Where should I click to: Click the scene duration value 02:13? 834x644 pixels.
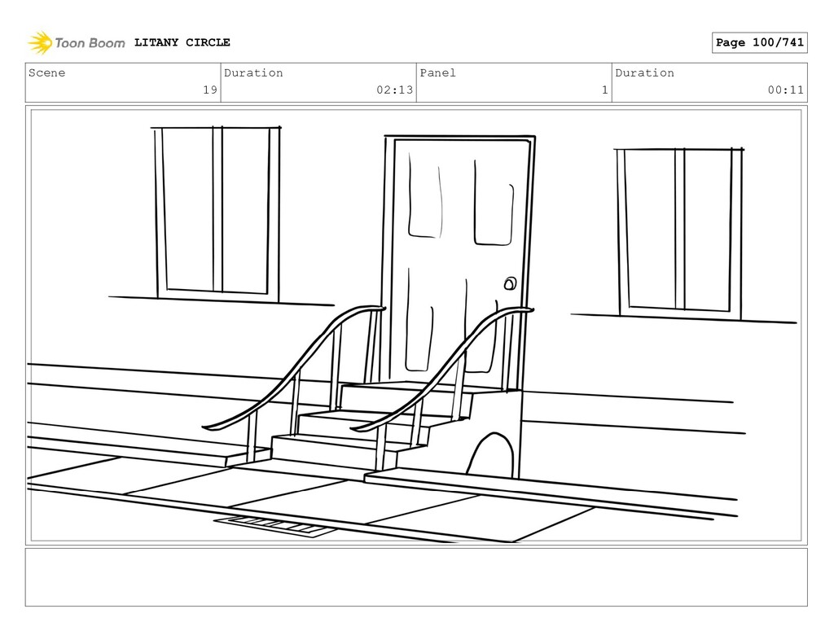[x=395, y=90]
